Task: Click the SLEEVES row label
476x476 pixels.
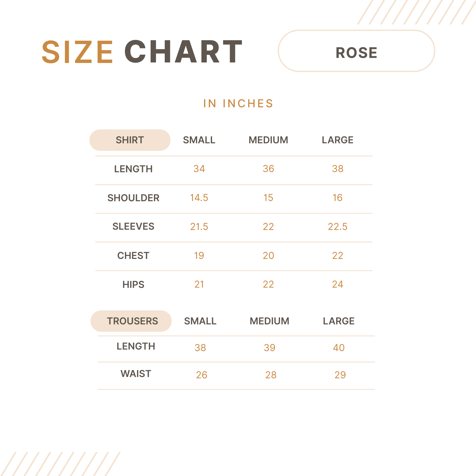Action: click(133, 226)
